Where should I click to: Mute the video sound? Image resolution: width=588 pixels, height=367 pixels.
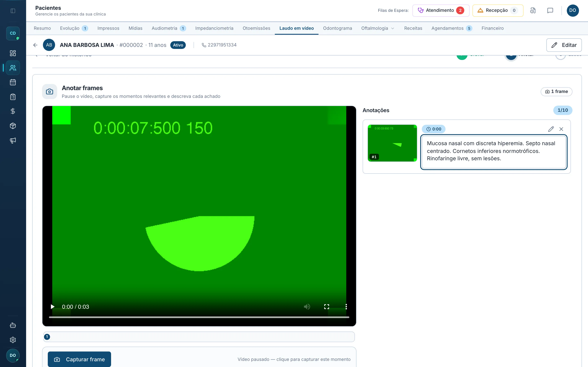tap(307, 307)
